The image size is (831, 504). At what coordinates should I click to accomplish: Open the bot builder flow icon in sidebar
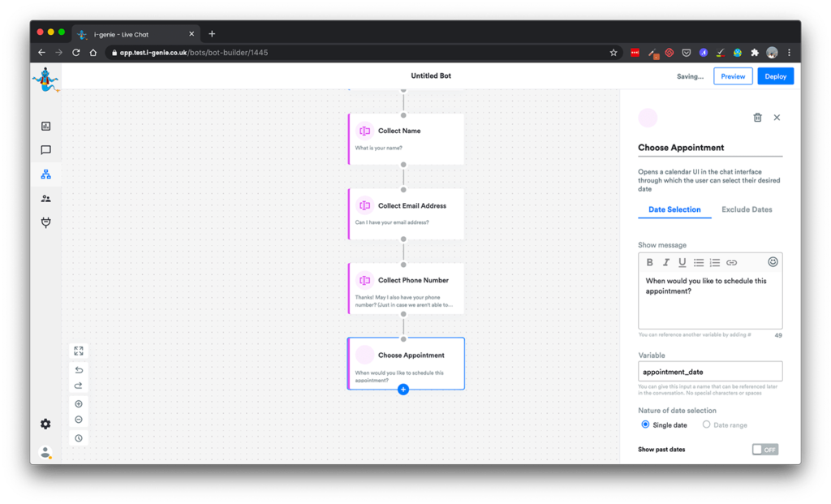click(45, 174)
